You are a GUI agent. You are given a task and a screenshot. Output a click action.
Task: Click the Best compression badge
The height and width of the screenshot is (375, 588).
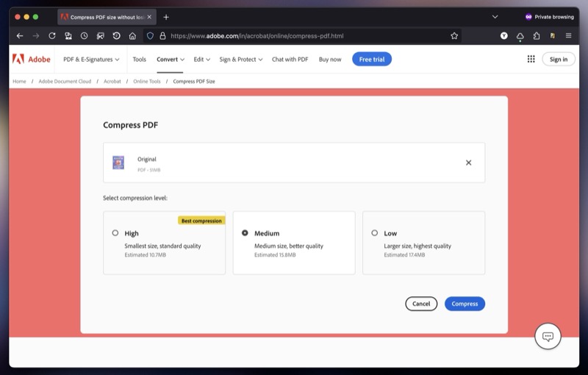pos(201,221)
